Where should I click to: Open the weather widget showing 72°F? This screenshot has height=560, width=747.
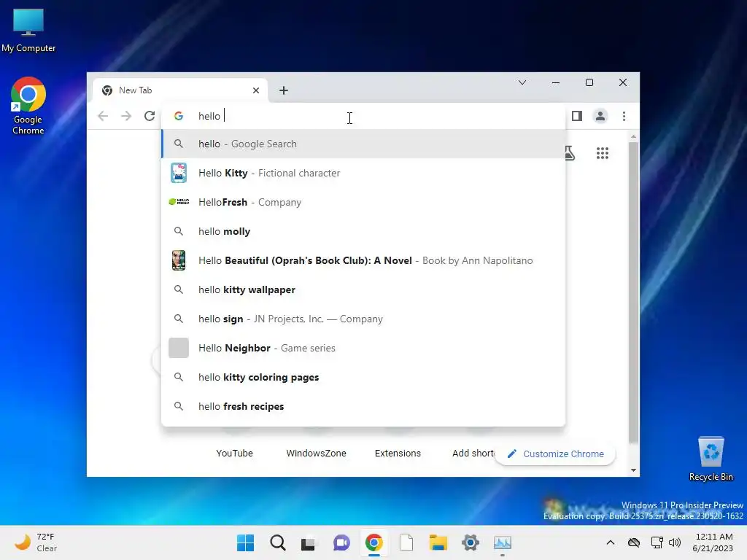click(36, 542)
